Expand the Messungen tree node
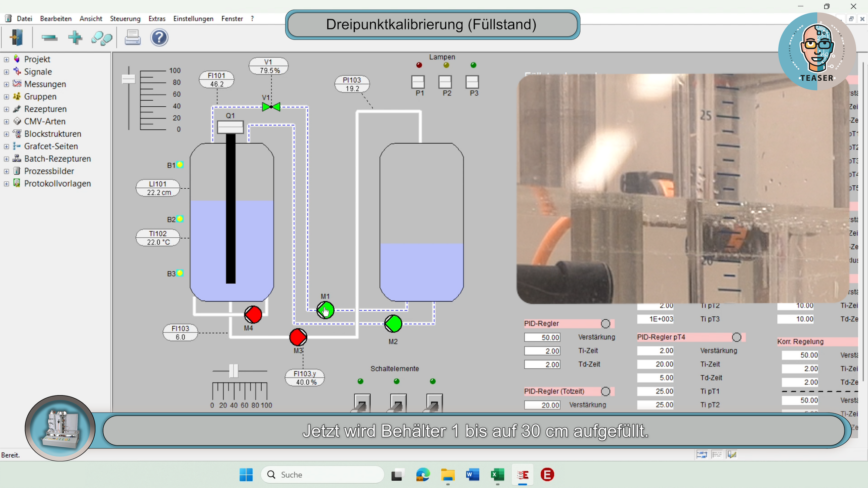This screenshot has height=488, width=868. (x=7, y=84)
